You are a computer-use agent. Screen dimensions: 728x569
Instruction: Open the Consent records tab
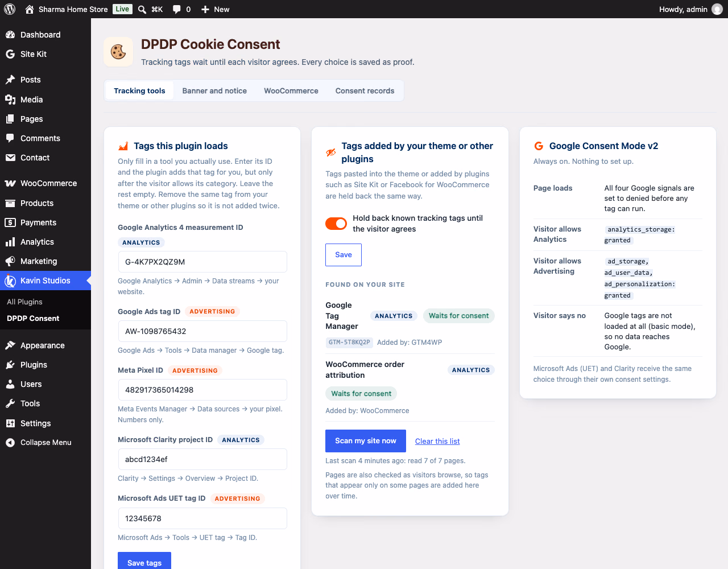tap(365, 90)
